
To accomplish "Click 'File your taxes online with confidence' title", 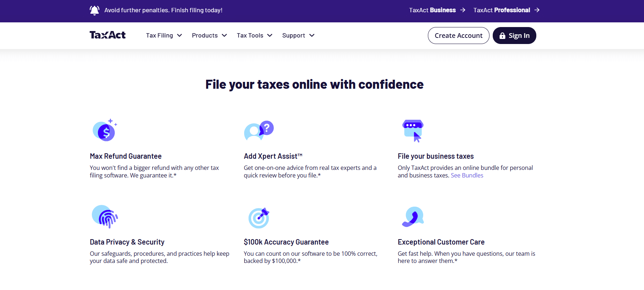I will [314, 84].
